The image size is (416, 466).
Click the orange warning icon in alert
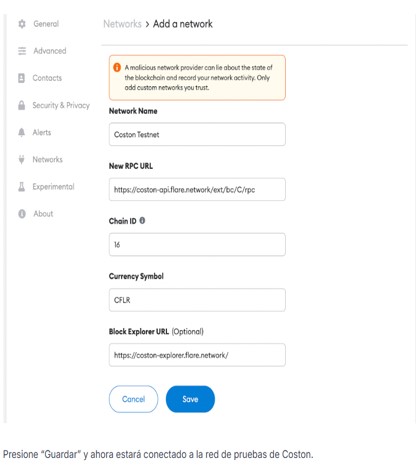pyautogui.click(x=117, y=67)
